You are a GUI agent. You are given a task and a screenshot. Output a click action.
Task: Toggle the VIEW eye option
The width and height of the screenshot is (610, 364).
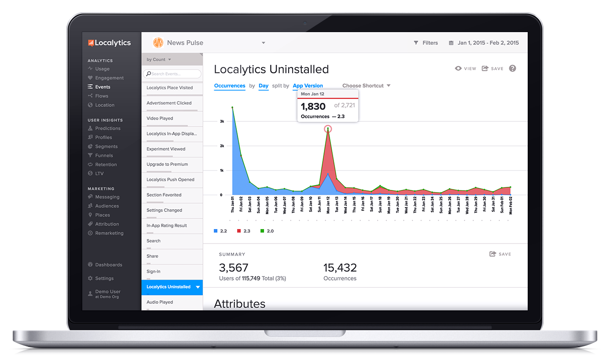click(x=466, y=69)
